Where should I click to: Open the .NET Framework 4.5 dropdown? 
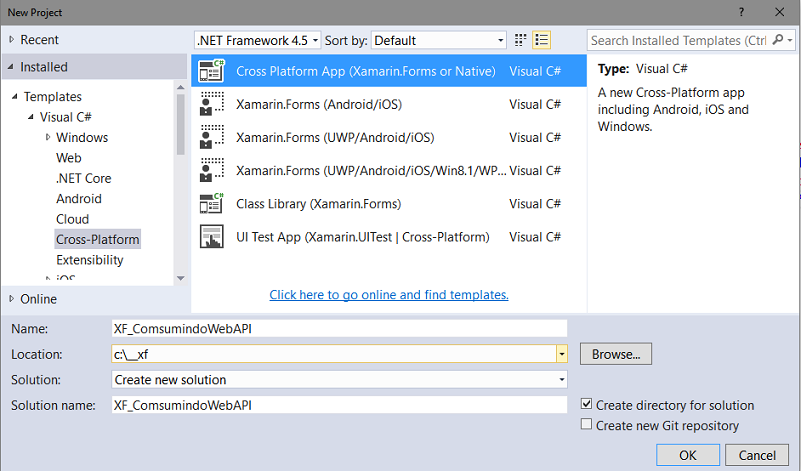coord(257,40)
